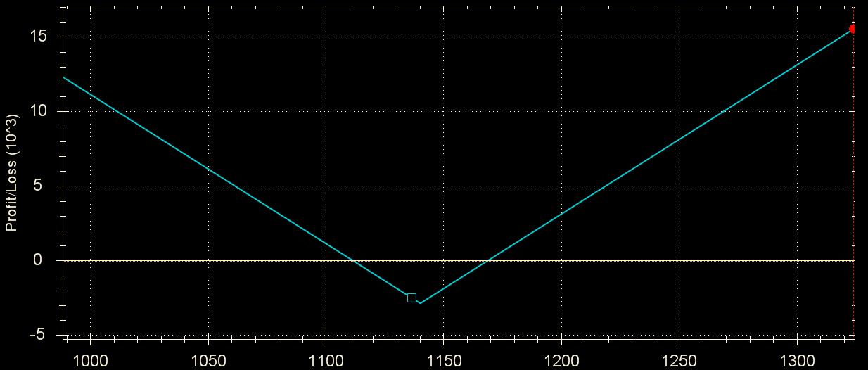
Task: Click the 15 label on the y-axis
Action: [39, 37]
